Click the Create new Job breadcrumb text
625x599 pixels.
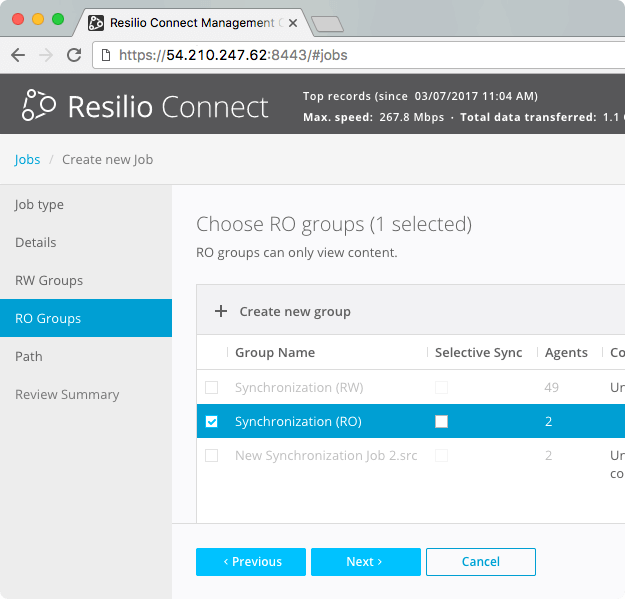(108, 159)
